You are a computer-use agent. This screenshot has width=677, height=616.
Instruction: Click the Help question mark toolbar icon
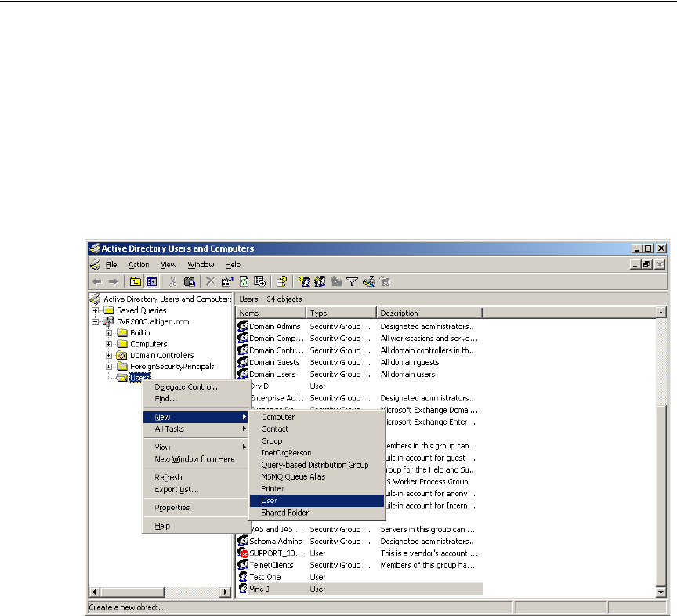pos(281,281)
